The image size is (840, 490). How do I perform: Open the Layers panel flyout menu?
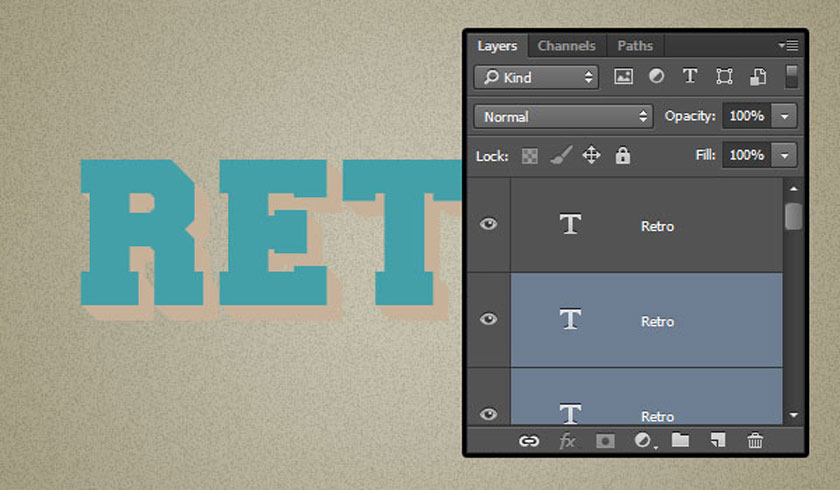789,46
